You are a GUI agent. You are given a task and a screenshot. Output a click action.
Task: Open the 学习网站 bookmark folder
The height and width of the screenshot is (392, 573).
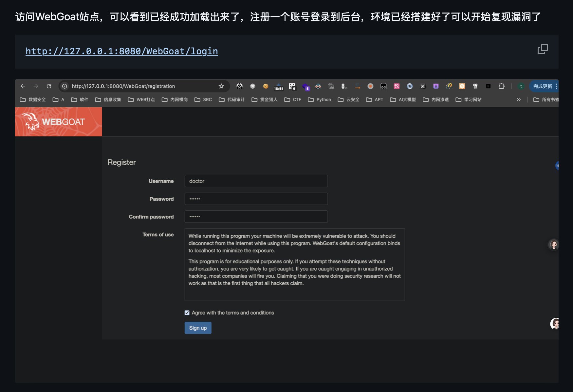coord(469,99)
